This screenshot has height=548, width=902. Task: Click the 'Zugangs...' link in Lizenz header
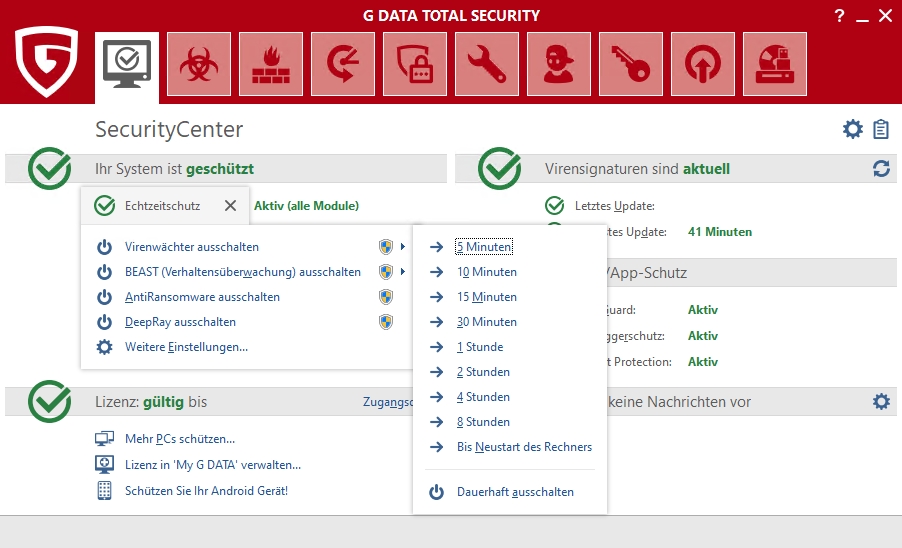(x=388, y=401)
